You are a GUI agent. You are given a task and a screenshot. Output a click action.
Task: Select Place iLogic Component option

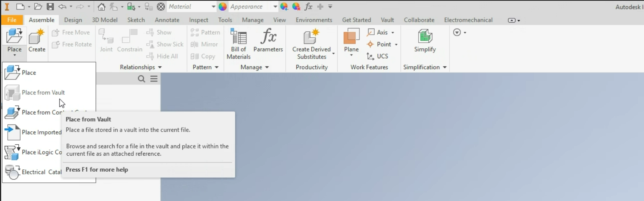click(x=49, y=152)
